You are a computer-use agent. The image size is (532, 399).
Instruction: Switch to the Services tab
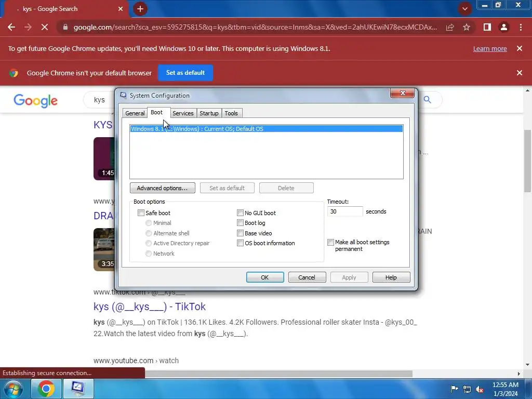(x=183, y=113)
